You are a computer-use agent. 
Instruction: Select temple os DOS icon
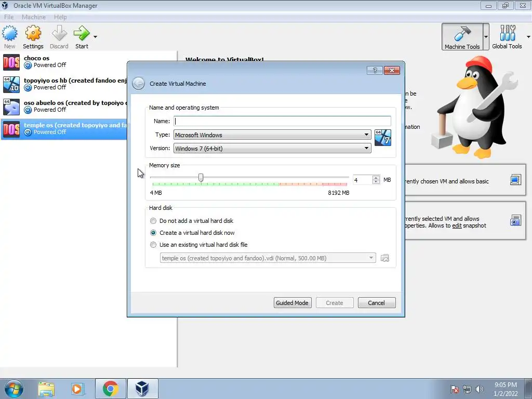click(x=11, y=129)
